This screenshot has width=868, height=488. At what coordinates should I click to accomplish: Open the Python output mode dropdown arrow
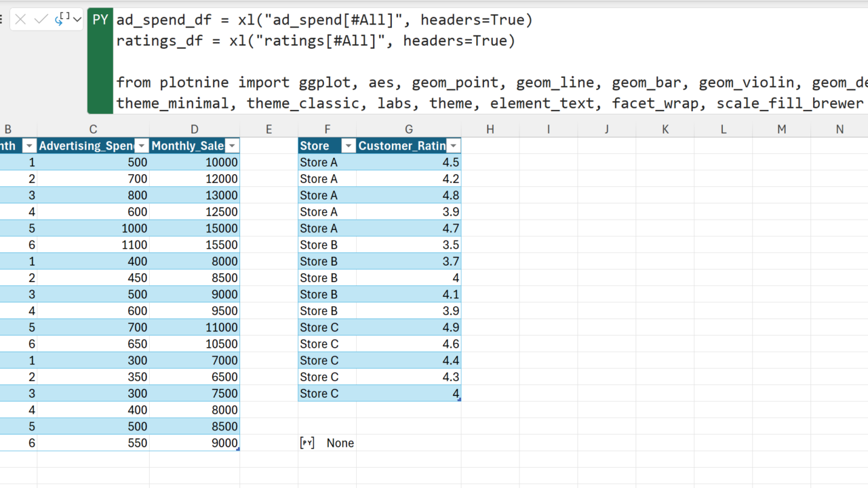(x=77, y=20)
